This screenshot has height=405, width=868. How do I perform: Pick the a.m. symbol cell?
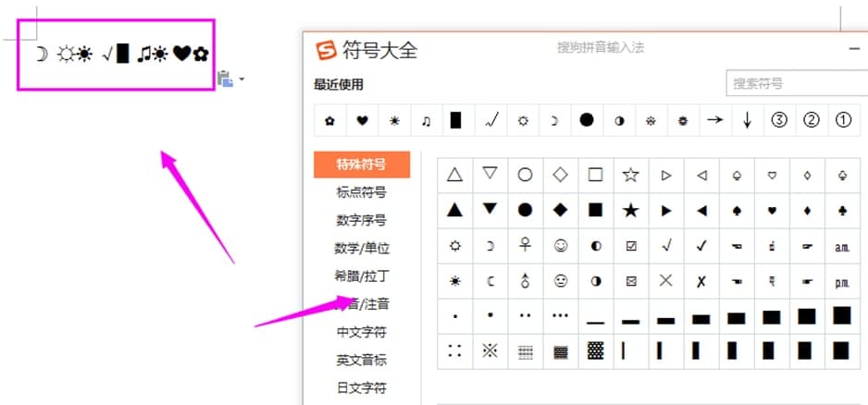click(x=842, y=247)
